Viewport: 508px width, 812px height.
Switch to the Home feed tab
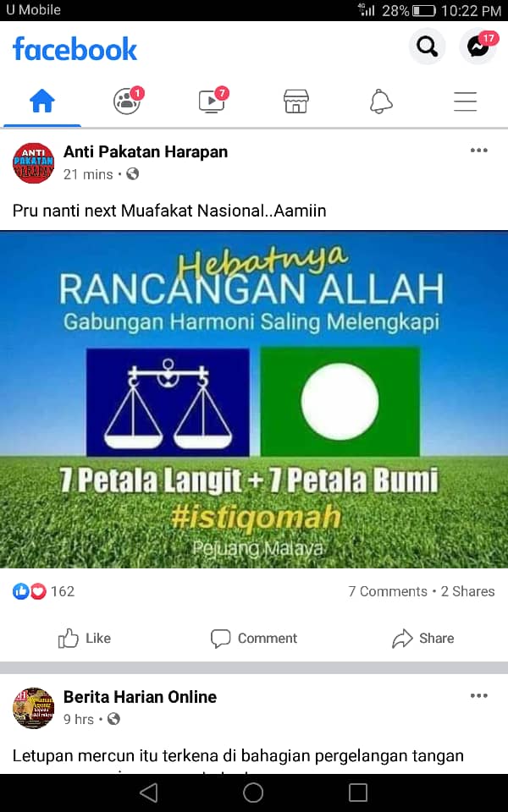tap(42, 101)
